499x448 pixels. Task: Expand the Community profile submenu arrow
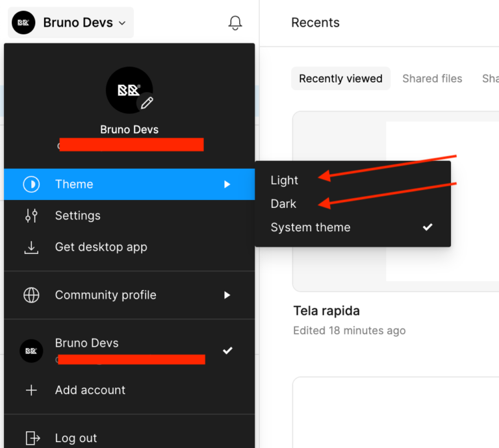pyautogui.click(x=227, y=295)
